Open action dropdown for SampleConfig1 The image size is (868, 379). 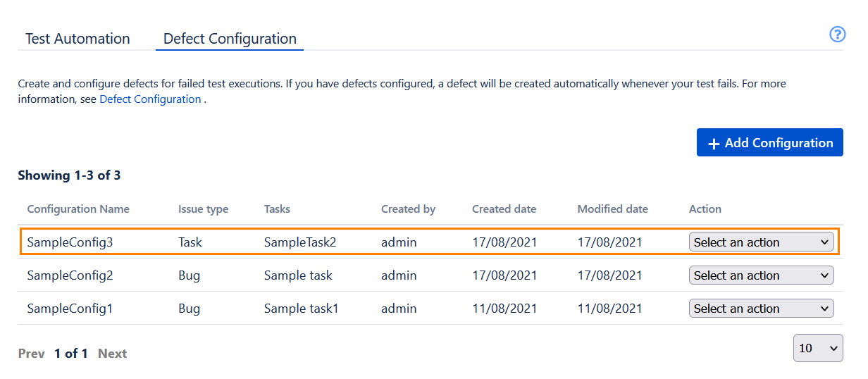(x=761, y=309)
